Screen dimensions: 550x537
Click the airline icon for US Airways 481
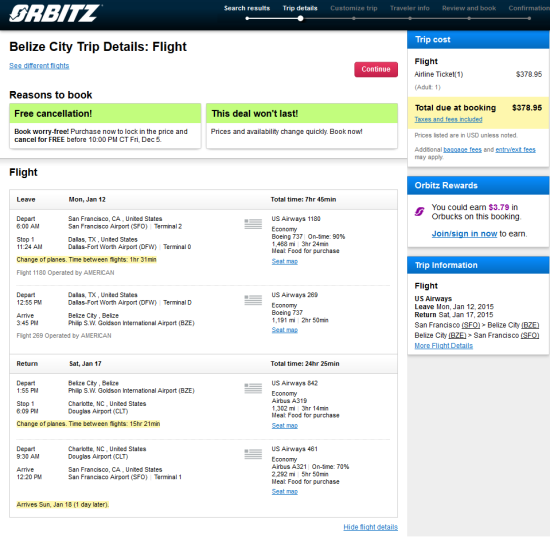point(253,454)
